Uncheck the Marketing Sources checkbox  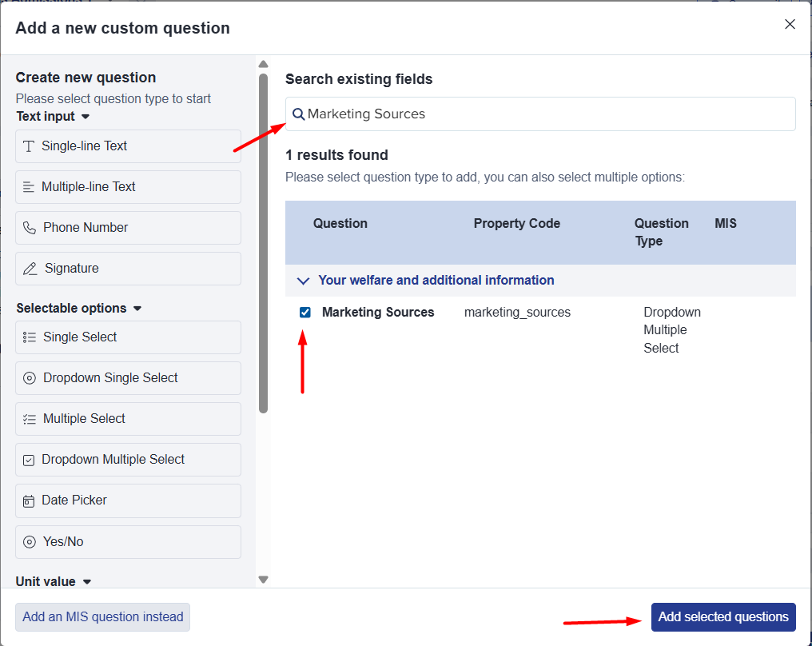(304, 313)
